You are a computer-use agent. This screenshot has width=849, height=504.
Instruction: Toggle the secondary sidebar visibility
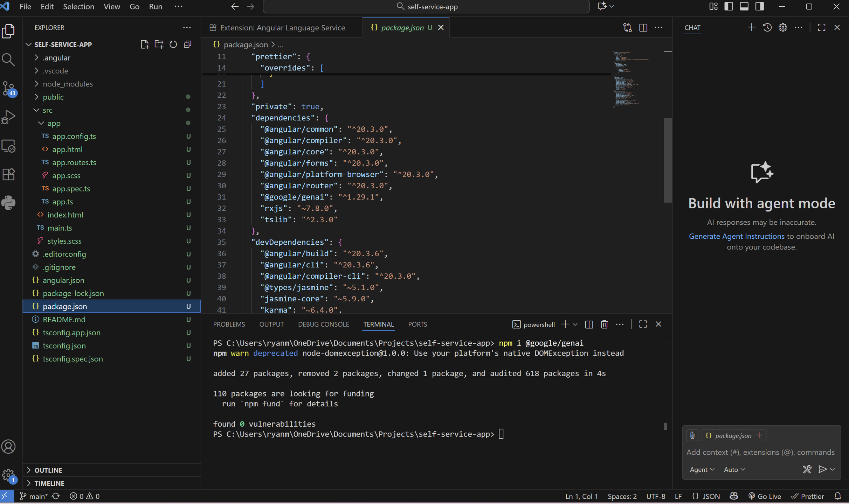point(760,6)
